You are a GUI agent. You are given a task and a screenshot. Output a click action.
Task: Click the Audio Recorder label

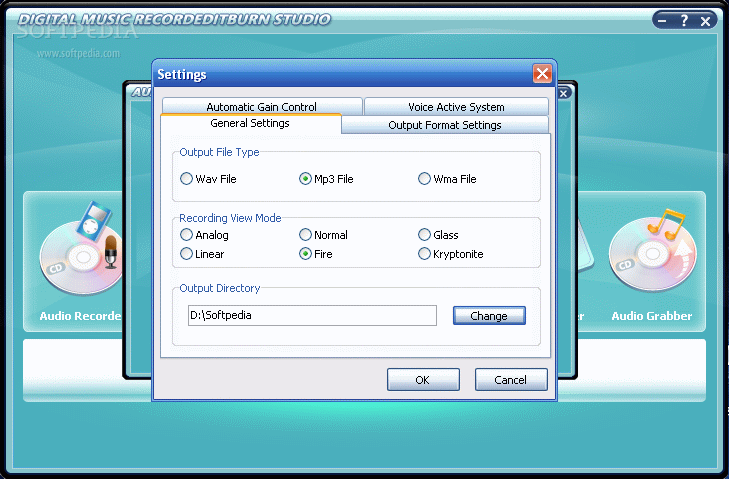click(80, 316)
